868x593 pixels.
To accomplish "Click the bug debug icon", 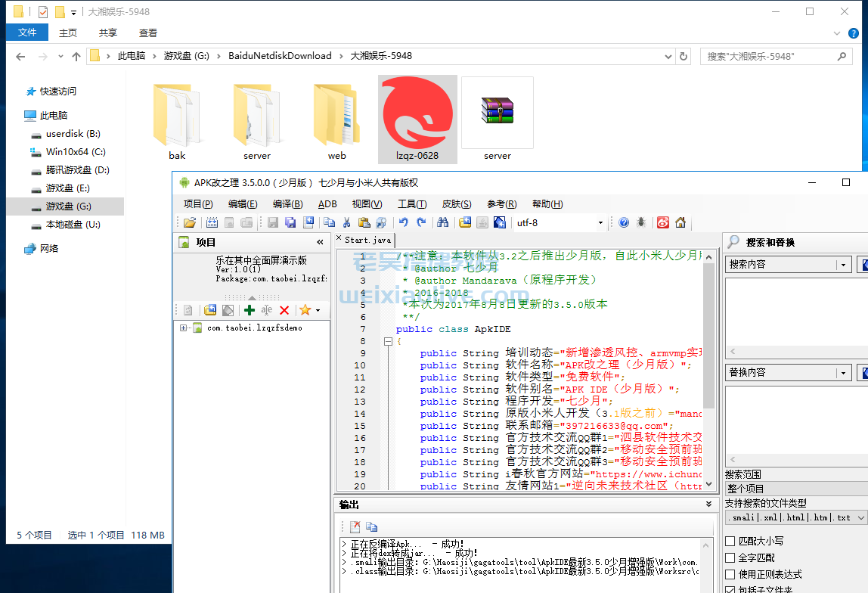I will click(641, 223).
